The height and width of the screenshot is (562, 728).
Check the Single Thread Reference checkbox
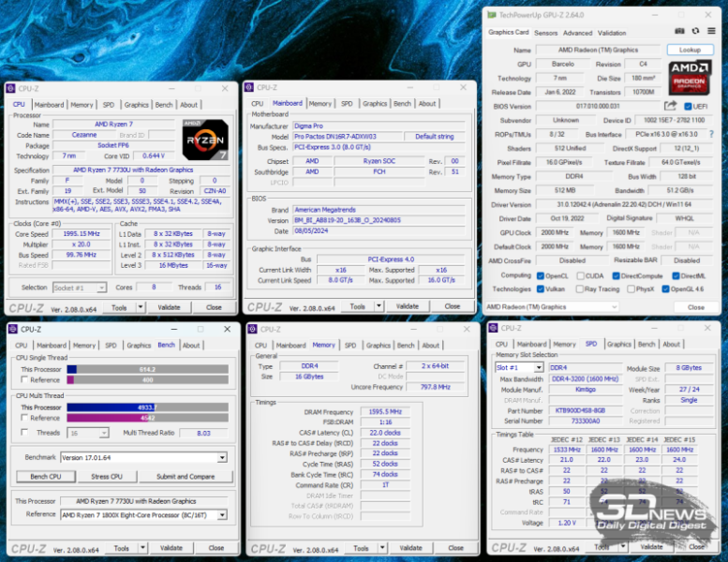22,379
